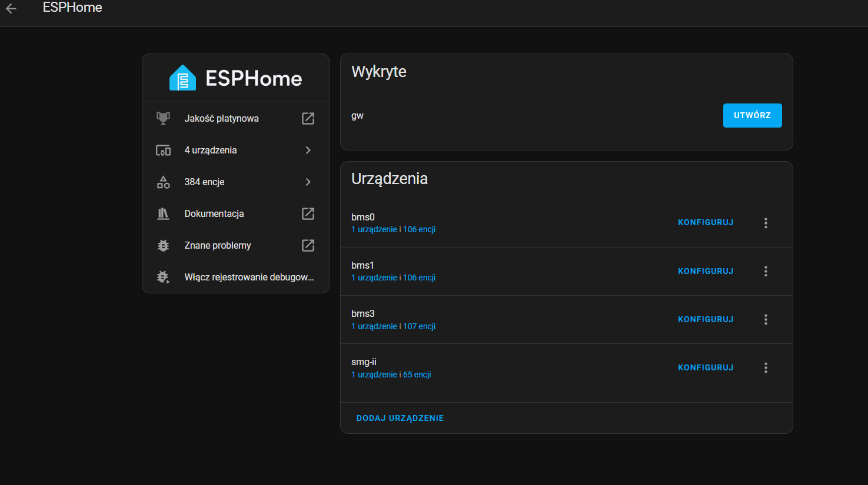Click the ESPHome house logo
The width and height of the screenshot is (868, 485).
click(182, 78)
